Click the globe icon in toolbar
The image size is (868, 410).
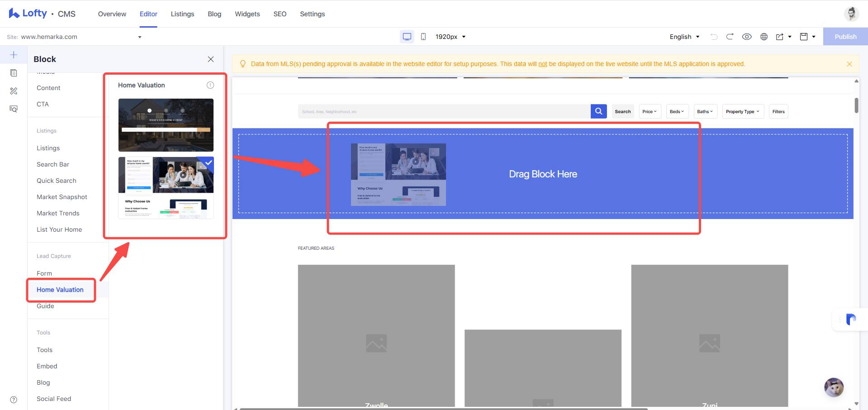764,37
